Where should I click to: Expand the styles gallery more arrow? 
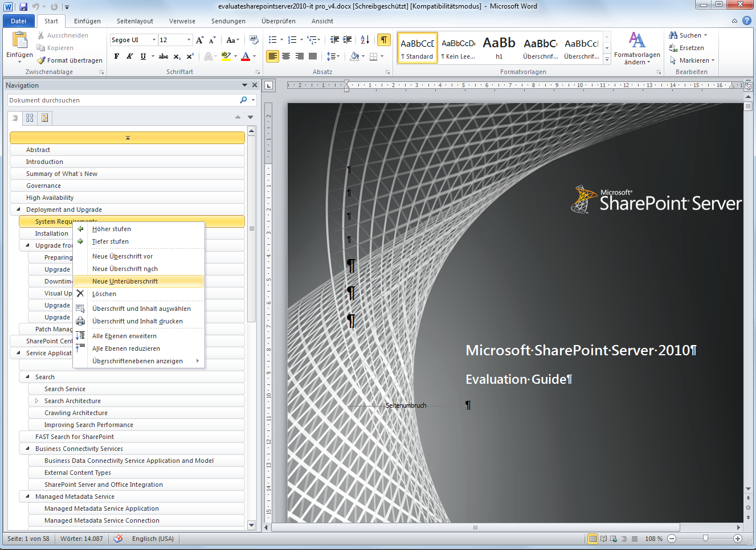click(x=607, y=59)
